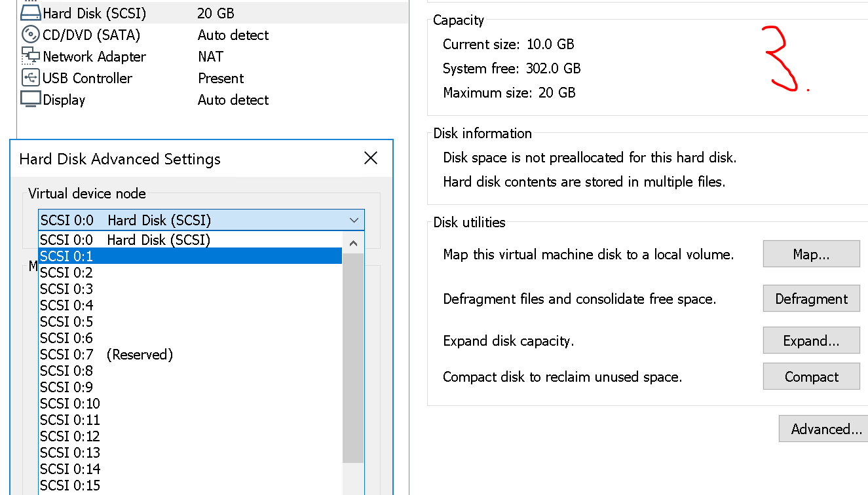Image resolution: width=868 pixels, height=495 pixels.
Task: Click the Network Adapter icon
Action: (x=31, y=56)
